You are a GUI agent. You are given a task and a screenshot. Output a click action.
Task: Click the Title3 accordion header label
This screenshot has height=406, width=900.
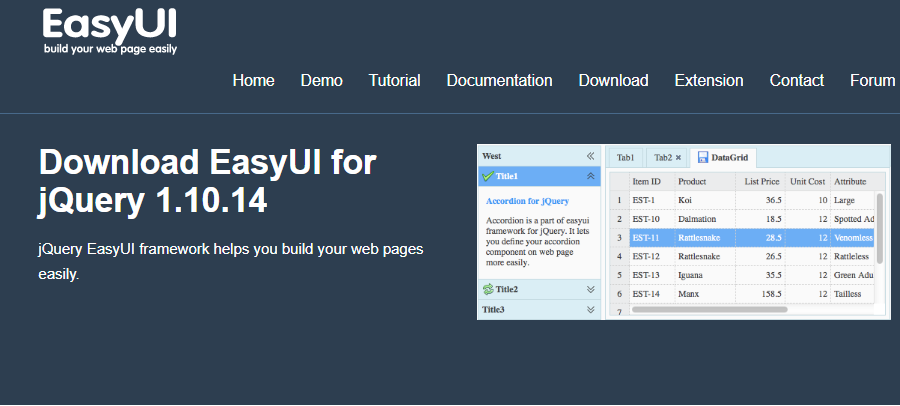click(493, 310)
